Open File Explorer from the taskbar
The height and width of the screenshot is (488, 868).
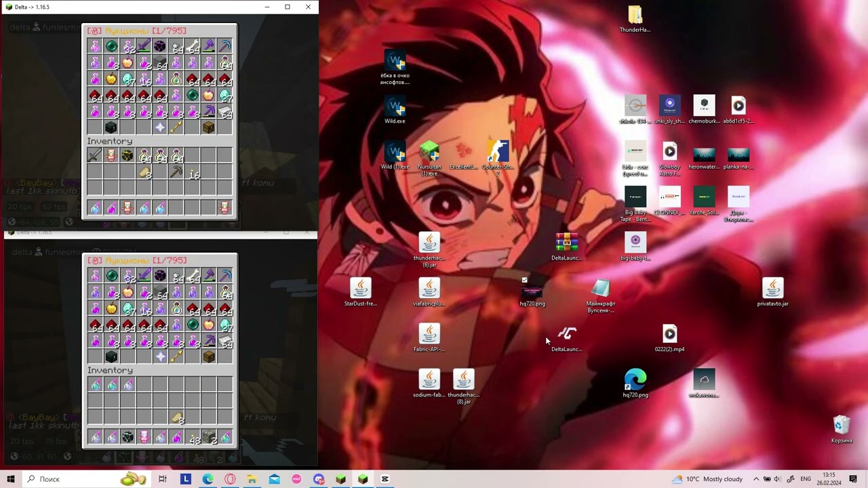(x=252, y=479)
